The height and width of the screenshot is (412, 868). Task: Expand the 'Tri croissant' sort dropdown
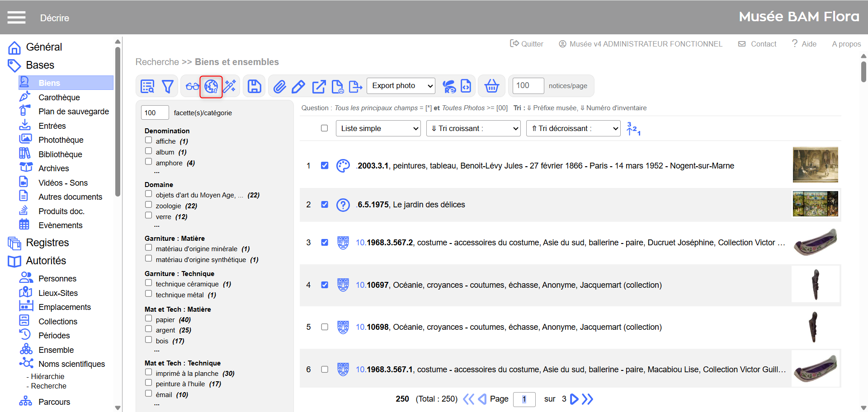pos(473,128)
